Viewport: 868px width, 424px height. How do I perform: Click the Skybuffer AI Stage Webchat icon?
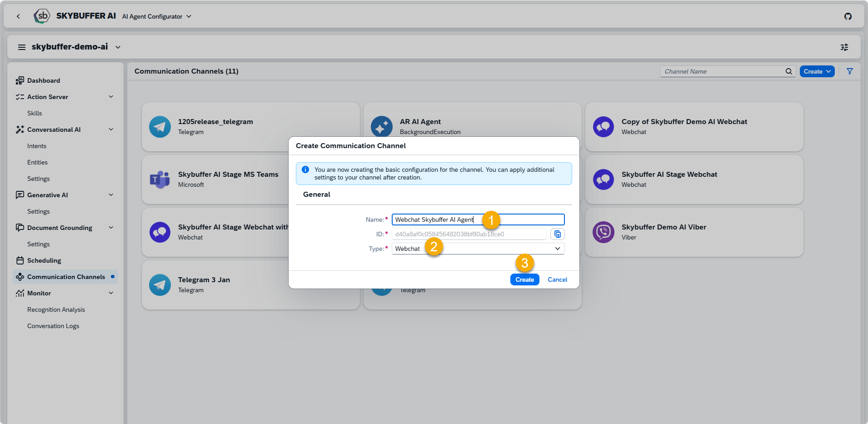pyautogui.click(x=604, y=180)
